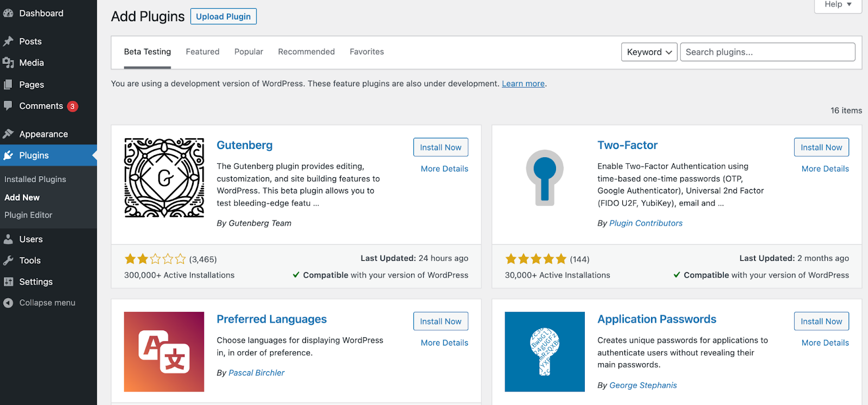
Task: Click the Posts pushpin icon
Action: [8, 41]
